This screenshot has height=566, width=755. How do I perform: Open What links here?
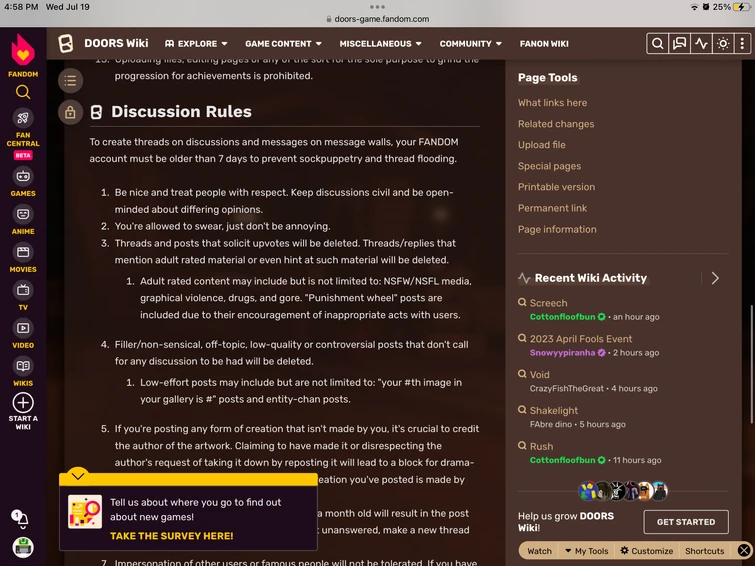click(x=552, y=103)
